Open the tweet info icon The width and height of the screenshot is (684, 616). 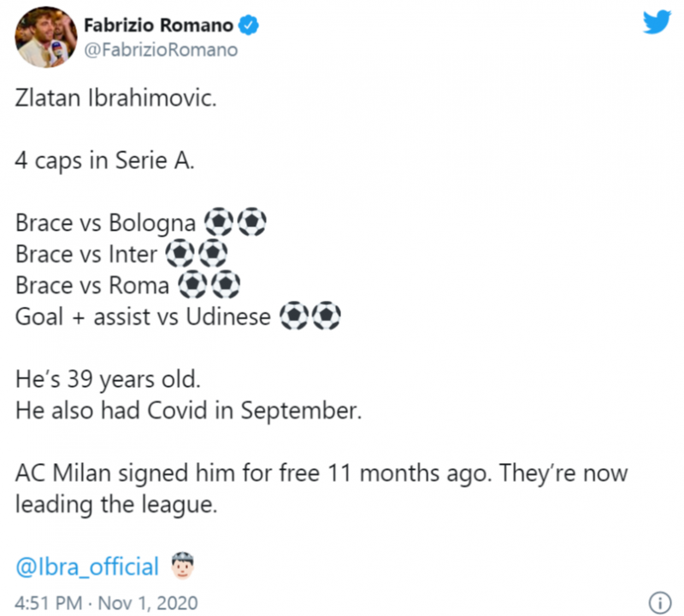(658, 603)
